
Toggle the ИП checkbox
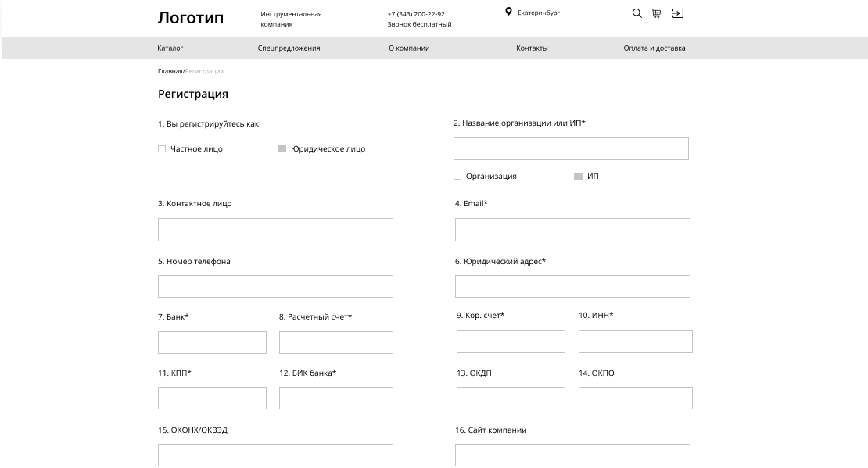[578, 177]
